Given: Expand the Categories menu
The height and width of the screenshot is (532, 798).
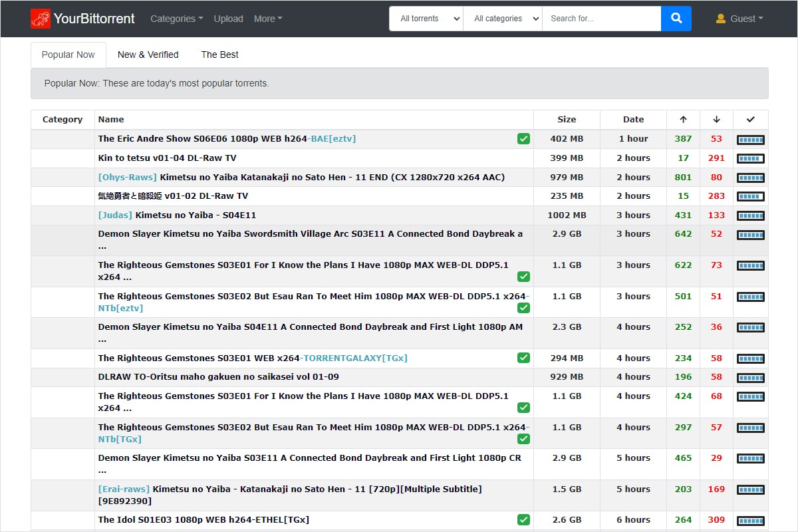Looking at the screenshot, I should (177, 19).
